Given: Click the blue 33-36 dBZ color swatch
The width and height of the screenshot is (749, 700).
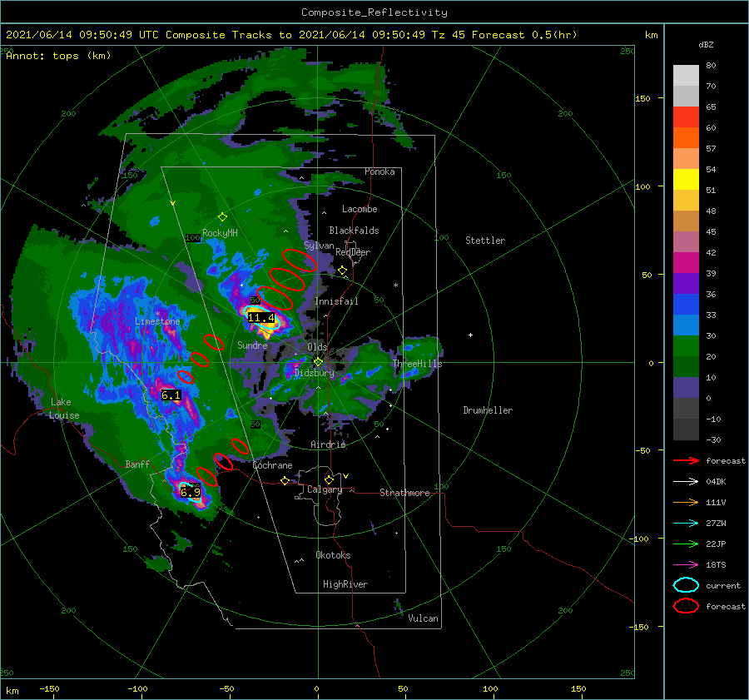Looking at the screenshot, I should [x=686, y=305].
